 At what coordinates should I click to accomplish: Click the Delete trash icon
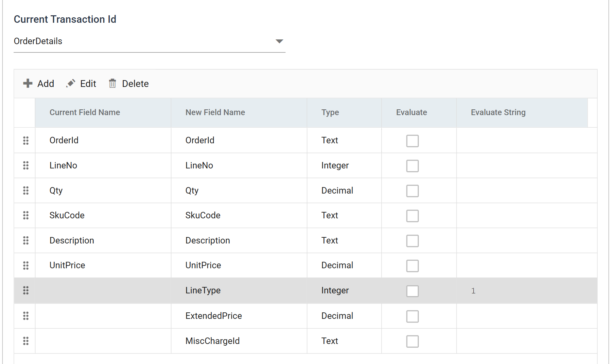[x=112, y=83]
